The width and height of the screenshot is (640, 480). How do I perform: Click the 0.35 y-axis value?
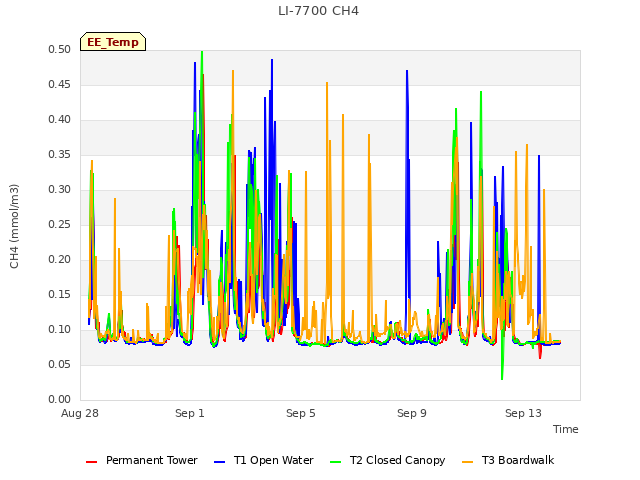click(x=60, y=155)
